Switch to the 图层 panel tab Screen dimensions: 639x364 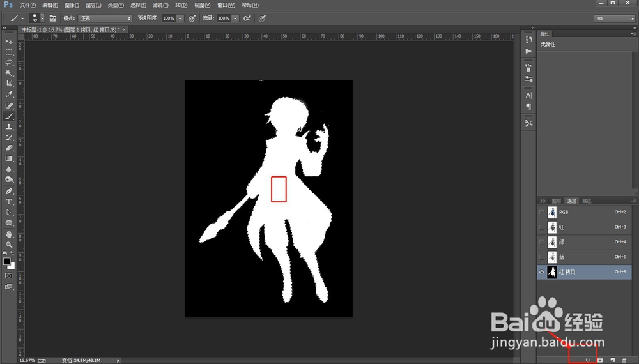557,201
